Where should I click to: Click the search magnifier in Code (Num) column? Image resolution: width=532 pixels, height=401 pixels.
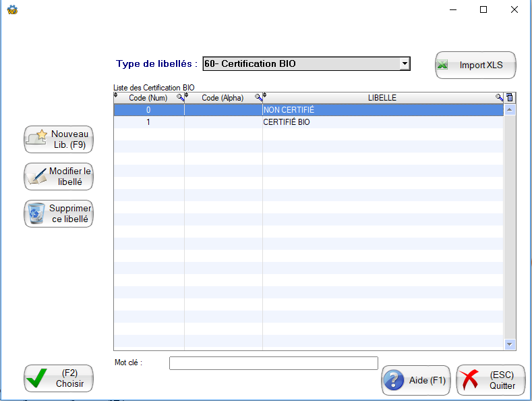[x=180, y=98]
